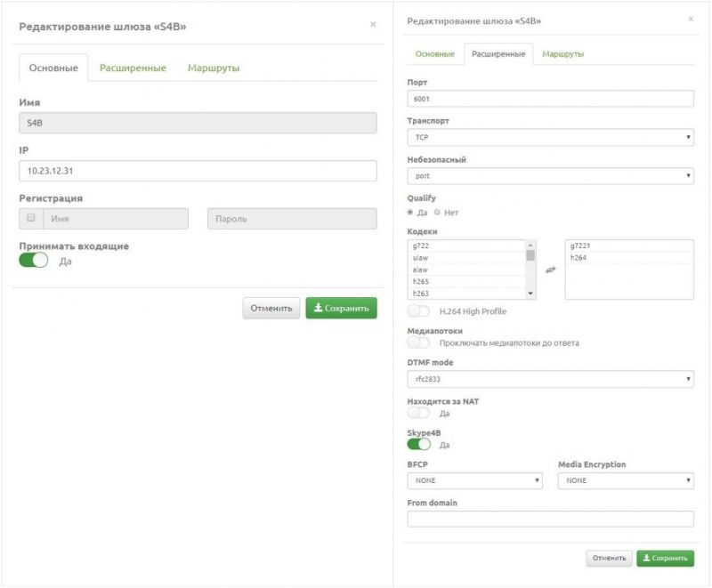Click the codec list scrollbar thumb
712x588 pixels.
(x=530, y=255)
